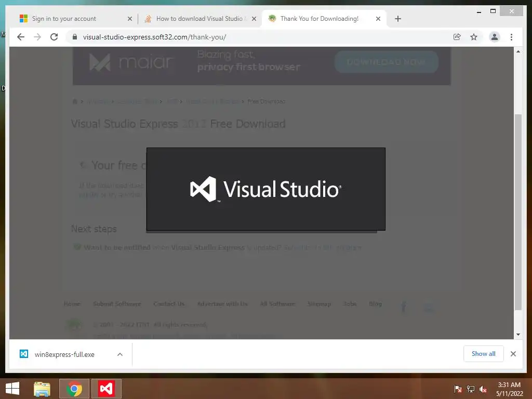Close the How to download Visual Studio tab
The height and width of the screenshot is (399, 532).
[x=254, y=19]
